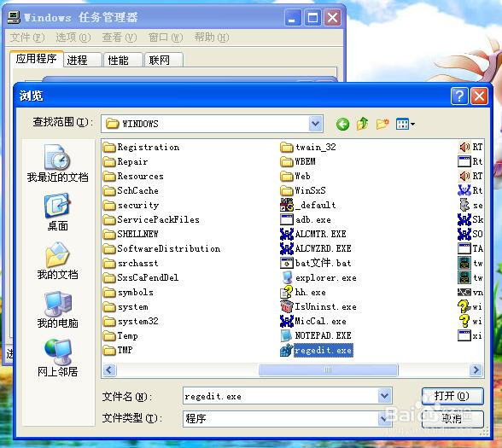
Task: Click the file list left scroll arrow
Action: tap(109, 370)
